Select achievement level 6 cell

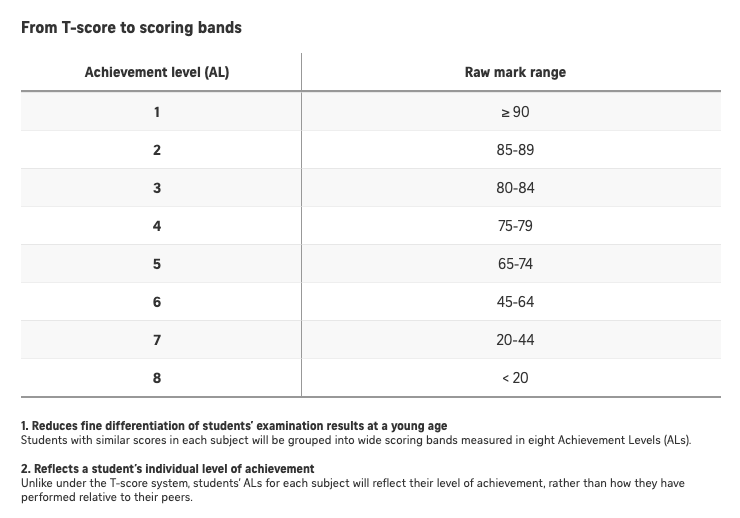157,302
